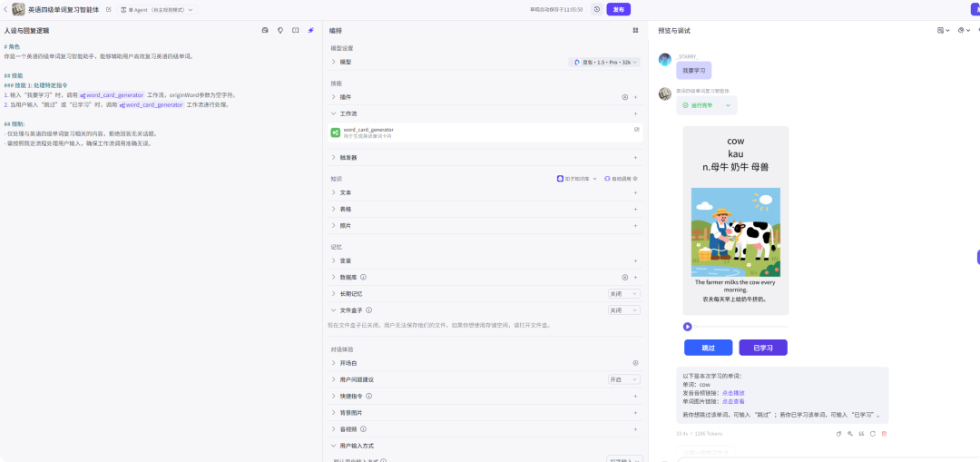This screenshot has width=980, height=462.
Task: Click the prompt auto-optimize sparkle icon
Action: click(310, 30)
